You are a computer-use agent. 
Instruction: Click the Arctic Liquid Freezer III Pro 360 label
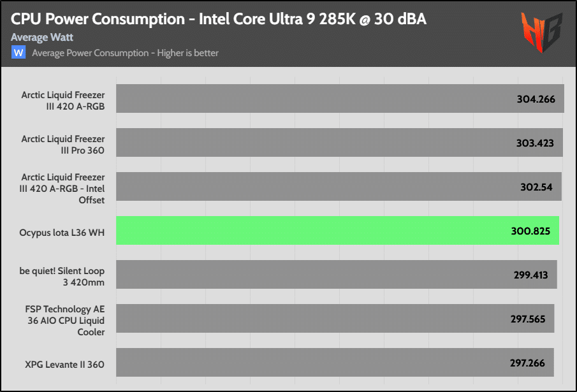pos(63,145)
